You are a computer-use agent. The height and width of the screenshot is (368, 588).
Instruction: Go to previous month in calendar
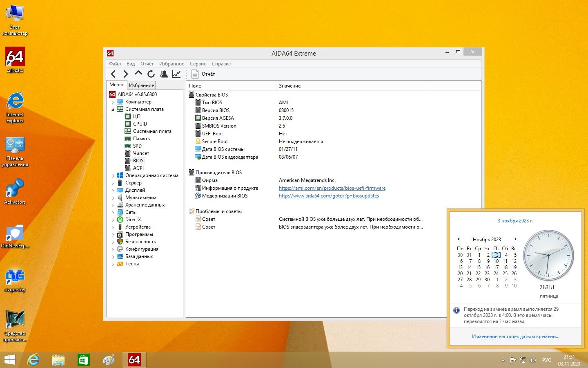coord(459,239)
